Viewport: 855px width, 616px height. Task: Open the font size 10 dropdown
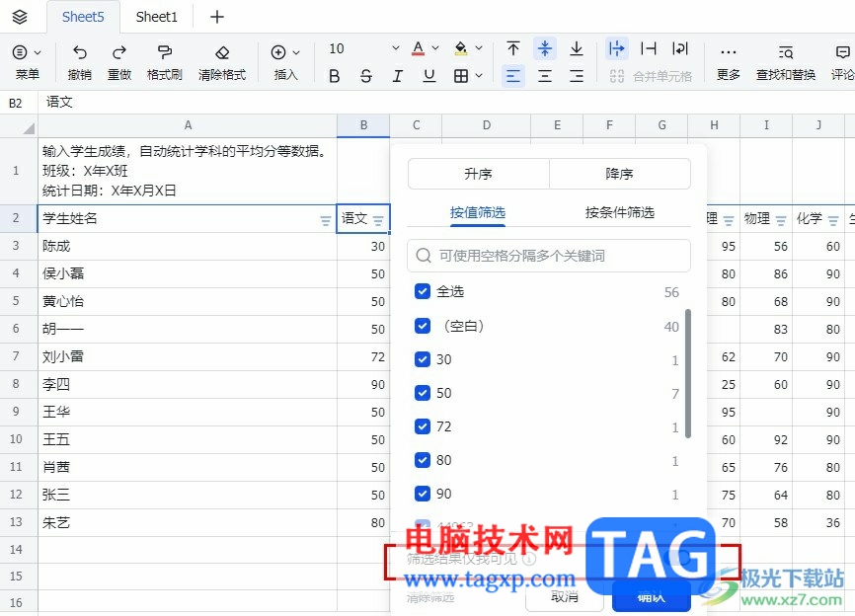coord(364,48)
